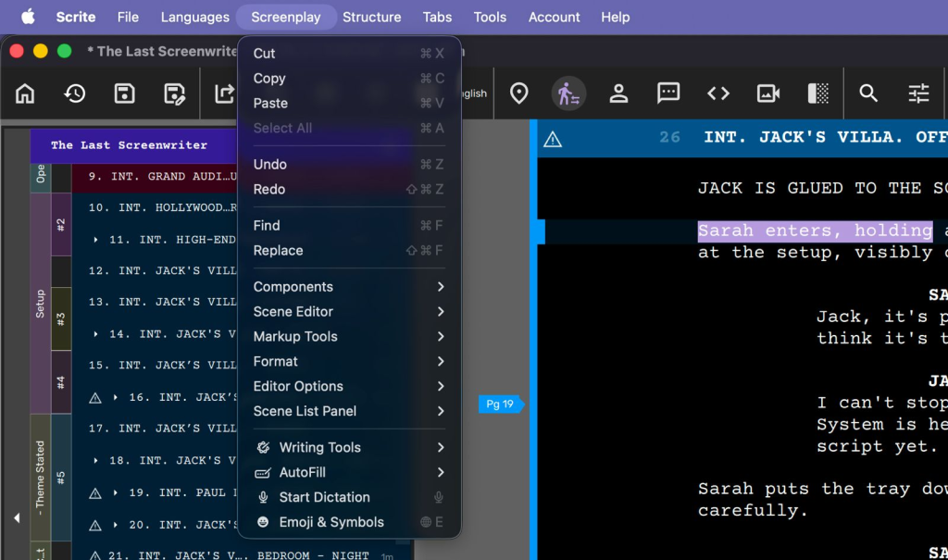Click the Theme Stated beat label
948x560 pixels.
tap(40, 478)
